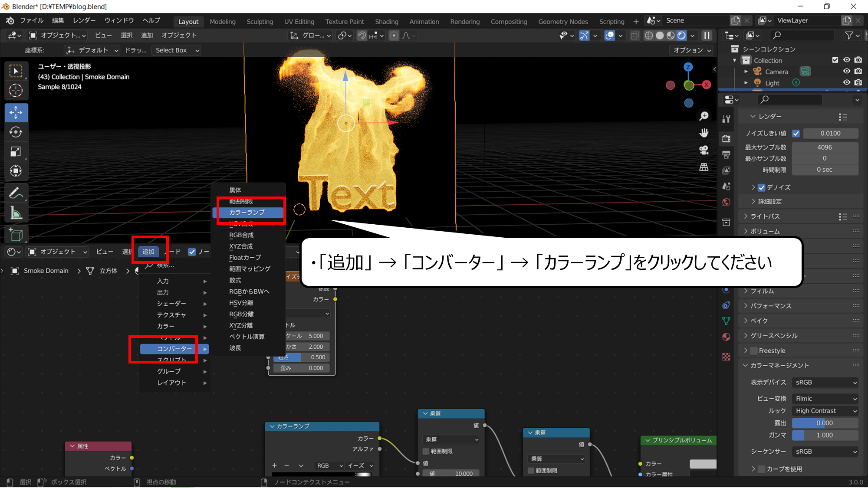
Task: Select the Measure tool
Action: tap(16, 213)
